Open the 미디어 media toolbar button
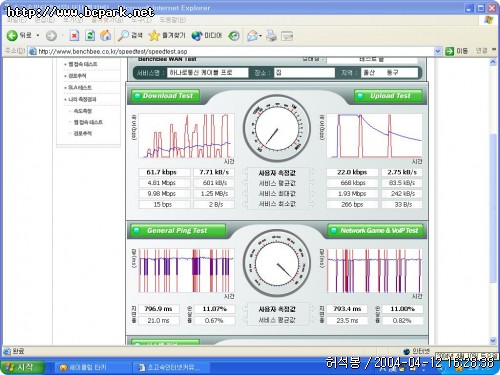Image resolution: width=500 pixels, height=375 pixels. tap(206, 36)
